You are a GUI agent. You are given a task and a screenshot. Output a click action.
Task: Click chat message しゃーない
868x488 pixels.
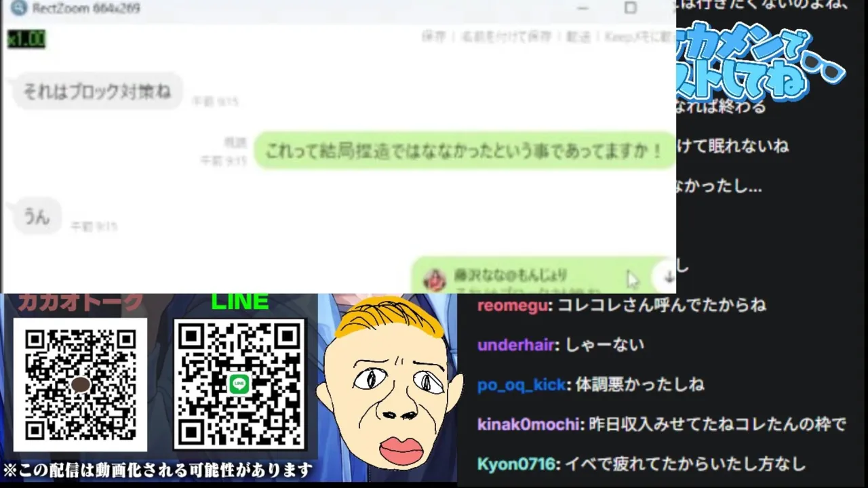[x=605, y=345]
